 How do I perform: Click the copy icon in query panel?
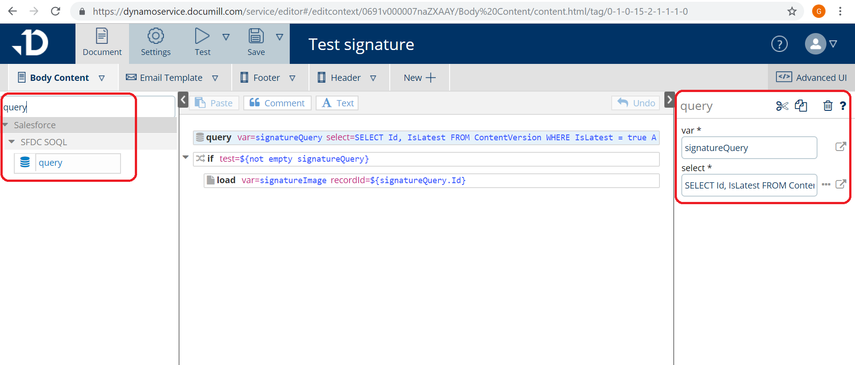coord(800,106)
